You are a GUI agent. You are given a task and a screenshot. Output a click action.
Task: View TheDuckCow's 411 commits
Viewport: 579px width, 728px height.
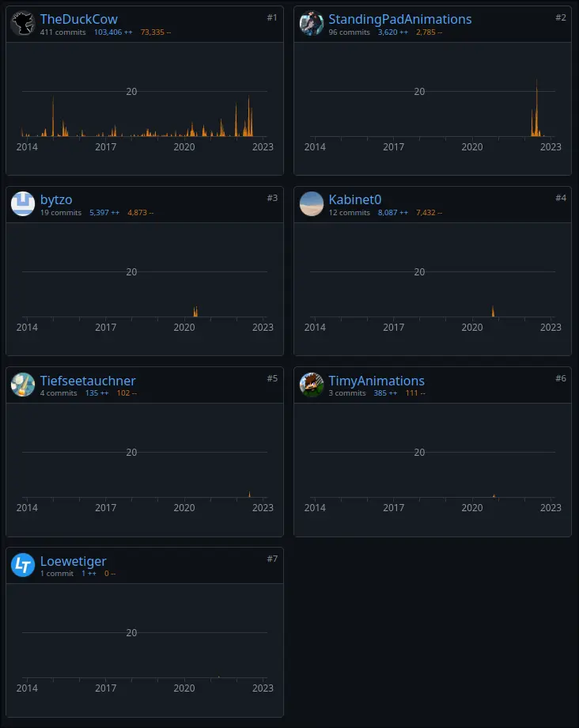click(62, 32)
